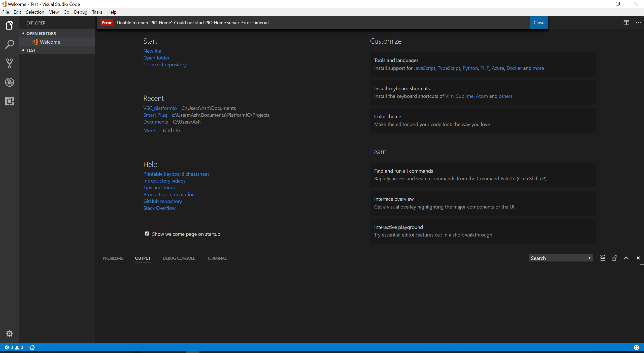
Task: Collapse the Open Editors section
Action: click(x=23, y=34)
